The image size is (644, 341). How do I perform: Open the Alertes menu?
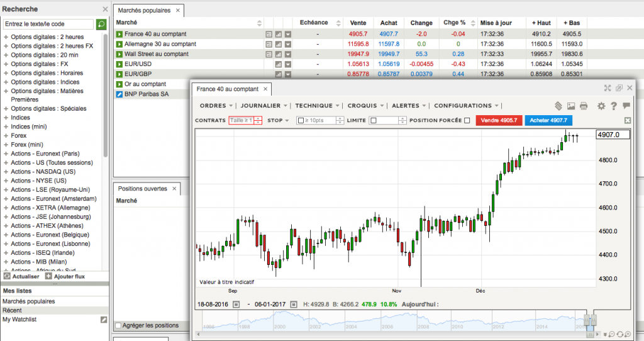click(x=409, y=106)
